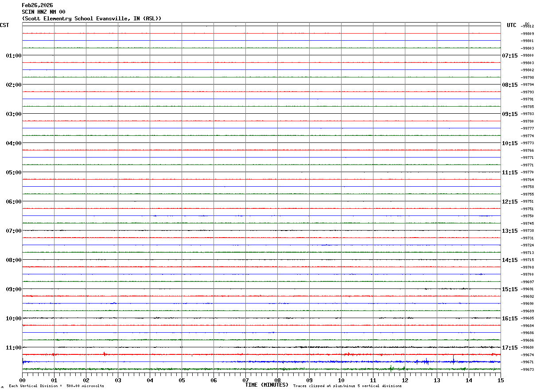Click the DC offset value -99809

527,34
